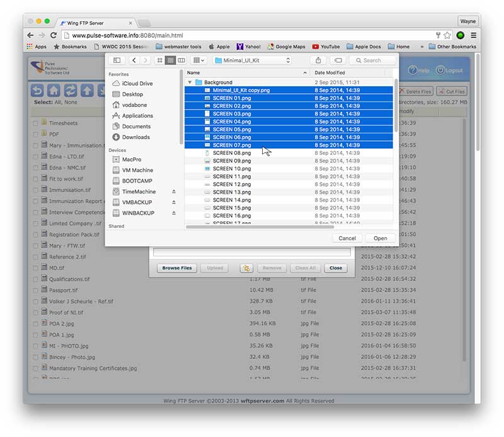Eject the TimeMachine drive
504x437 pixels.
coord(174,191)
